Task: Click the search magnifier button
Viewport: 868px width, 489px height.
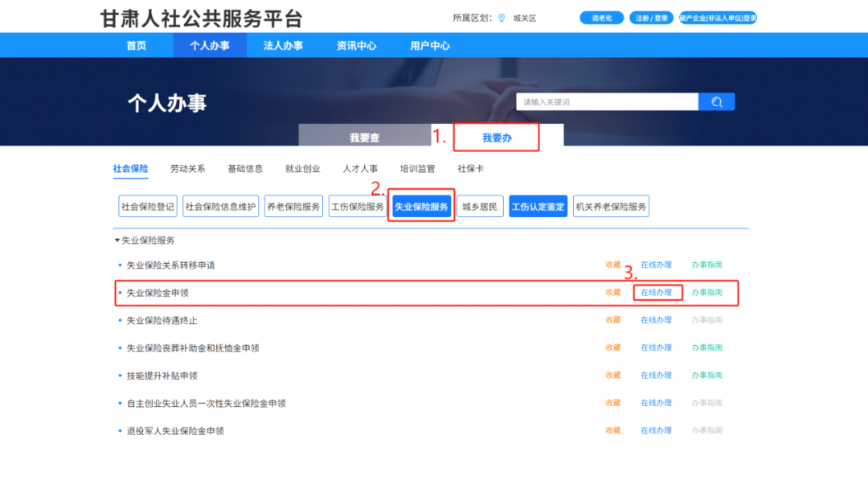Action: [x=716, y=102]
